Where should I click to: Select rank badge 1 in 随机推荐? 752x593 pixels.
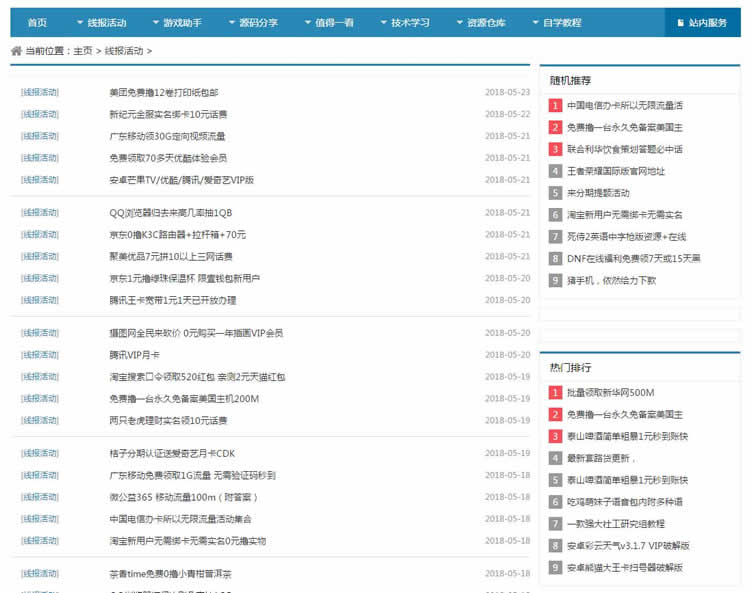555,105
